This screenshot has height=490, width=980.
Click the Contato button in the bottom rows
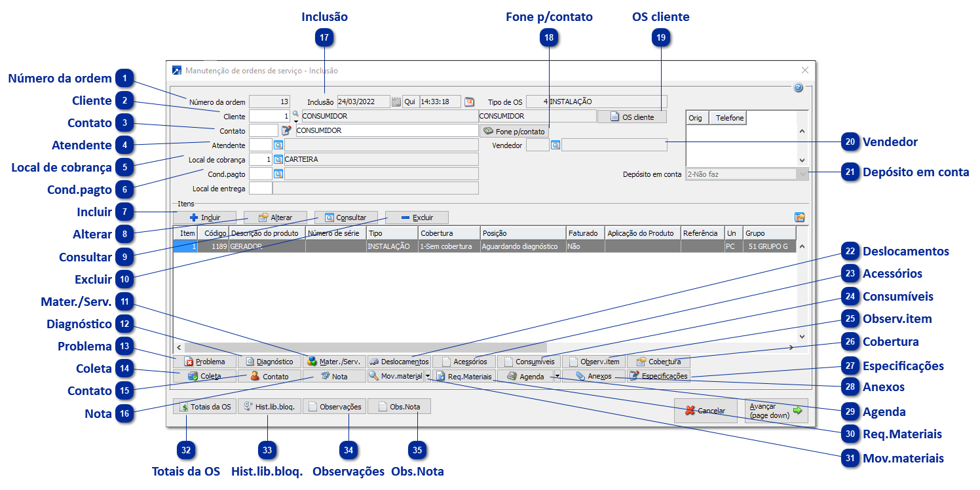coord(269,377)
